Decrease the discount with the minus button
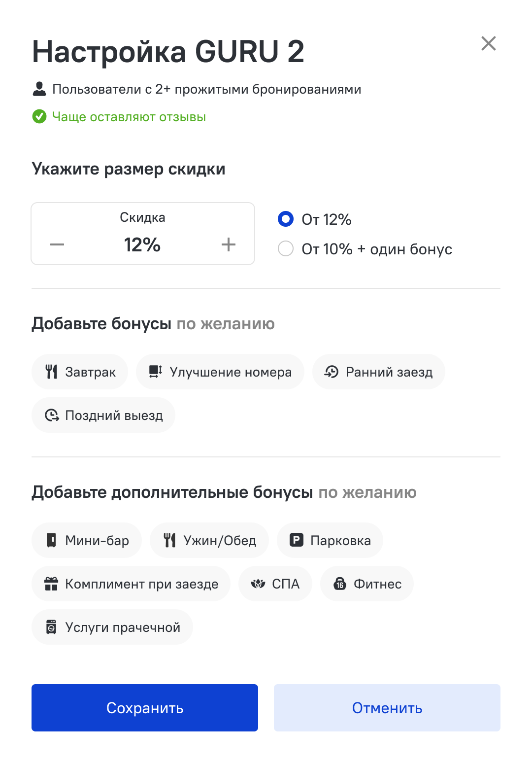The height and width of the screenshot is (763, 532). (57, 244)
